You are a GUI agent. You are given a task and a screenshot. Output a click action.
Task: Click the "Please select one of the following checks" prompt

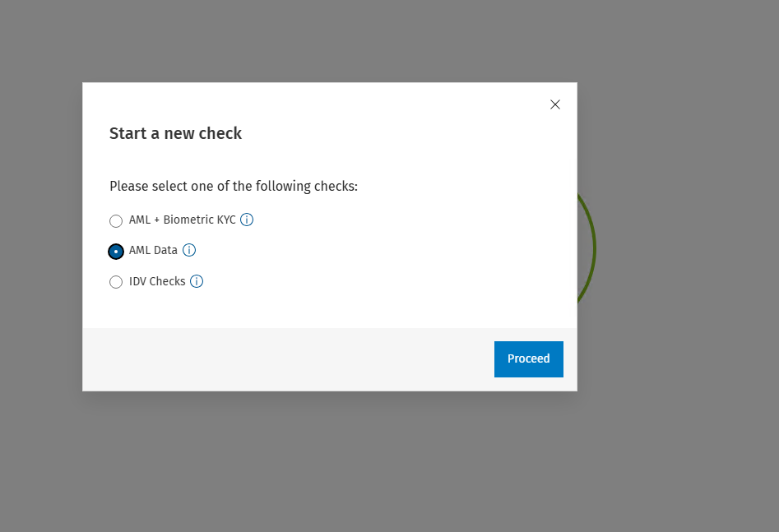233,186
